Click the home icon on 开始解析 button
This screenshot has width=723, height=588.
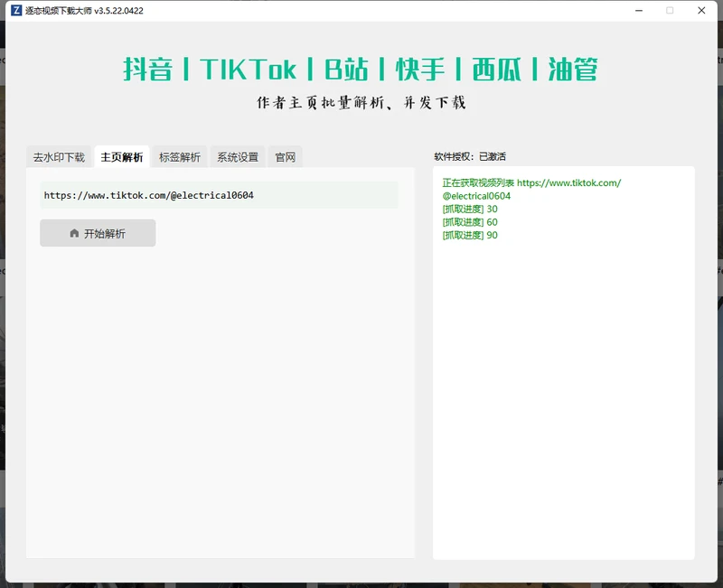tap(74, 233)
